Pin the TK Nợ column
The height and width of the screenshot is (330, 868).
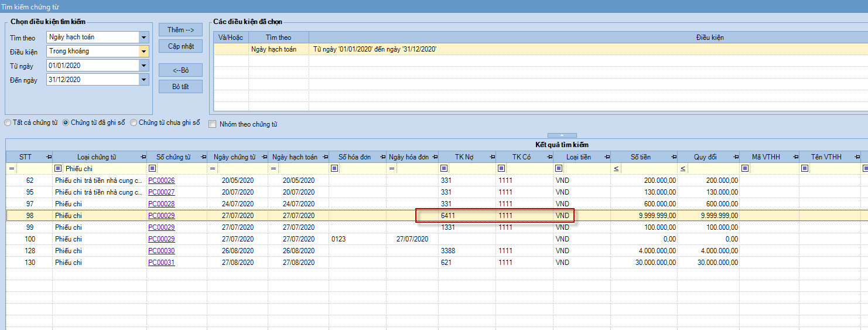coord(491,157)
